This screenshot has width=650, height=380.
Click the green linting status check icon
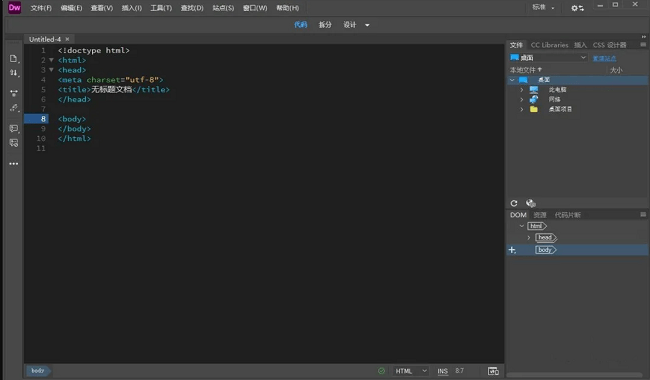(x=381, y=371)
